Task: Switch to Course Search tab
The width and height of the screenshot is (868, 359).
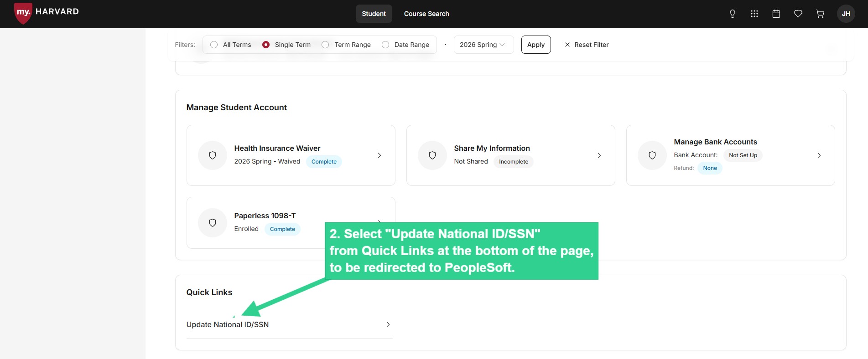Action: pyautogui.click(x=426, y=14)
